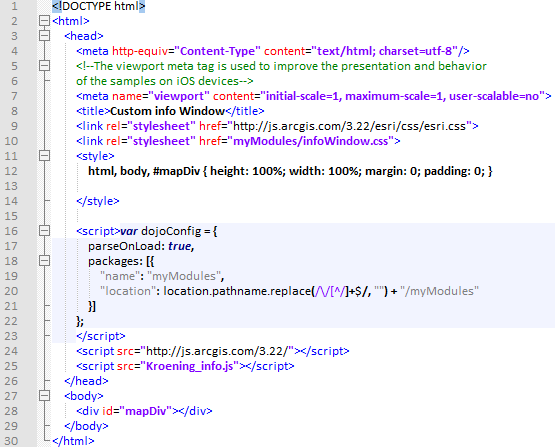555x447 pixels.
Task: Click "parseOnLoad: true" line
Action: [141, 246]
